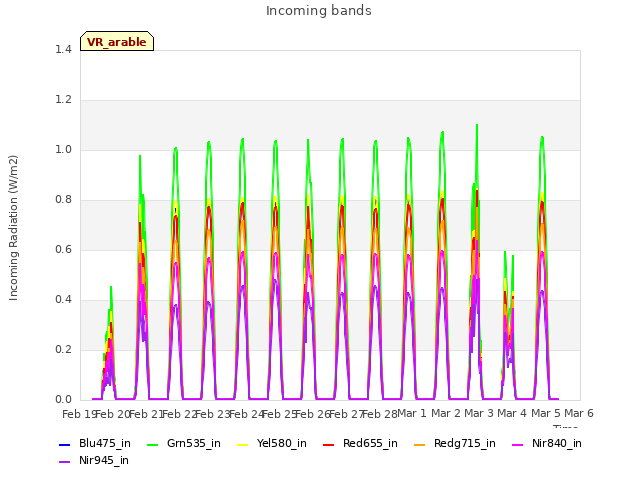Click the Feb 28 date tick label
The width and height of the screenshot is (640, 480).
click(379, 414)
